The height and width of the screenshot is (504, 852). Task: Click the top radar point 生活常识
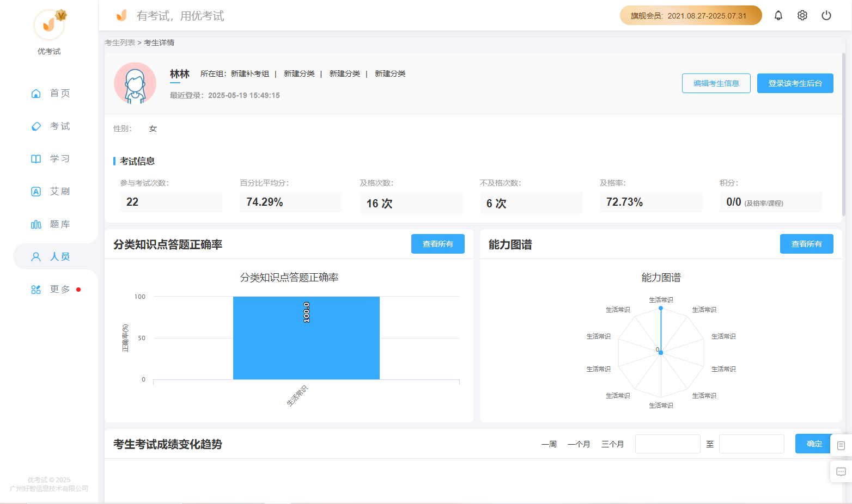click(x=661, y=308)
